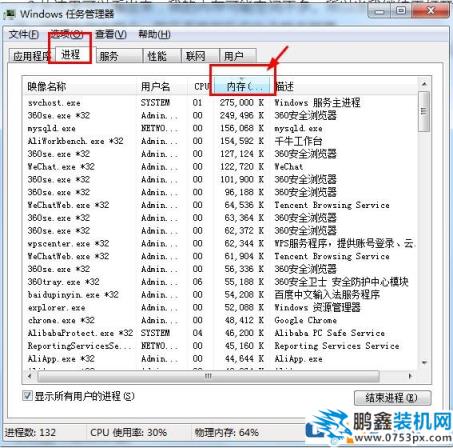This screenshot has width=453, height=448.
Task: Switch to the 服务 tab
Action: pyautogui.click(x=119, y=56)
